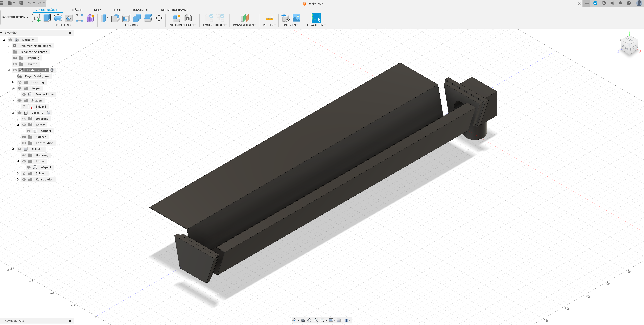Select the Joint tool icon
This screenshot has height=325, width=644.
tap(188, 18)
